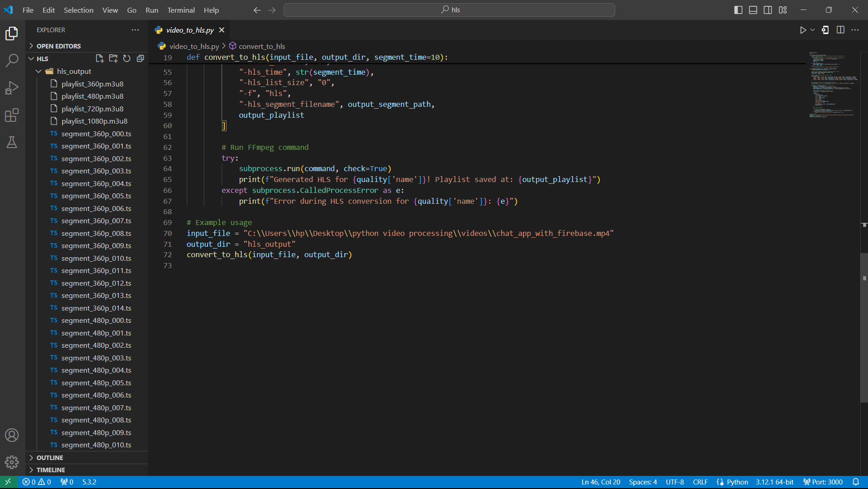Open the Testing flask view
The width and height of the screenshot is (868, 489).
(x=12, y=142)
